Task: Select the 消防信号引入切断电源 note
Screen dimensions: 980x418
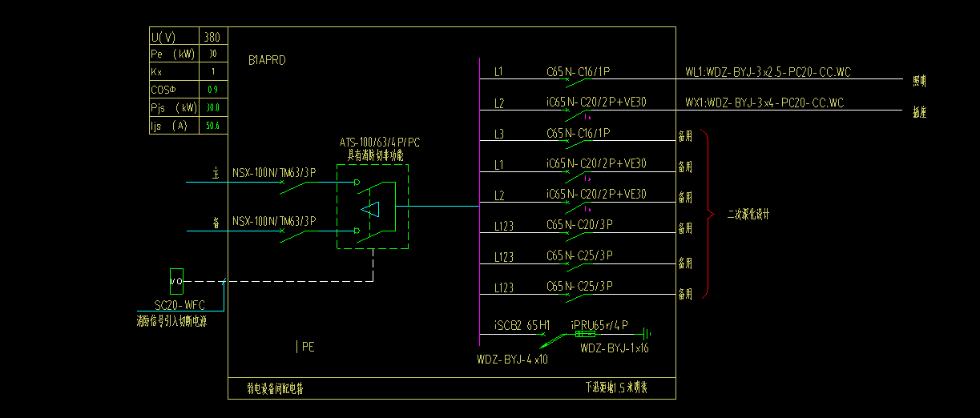Action: 171,322
